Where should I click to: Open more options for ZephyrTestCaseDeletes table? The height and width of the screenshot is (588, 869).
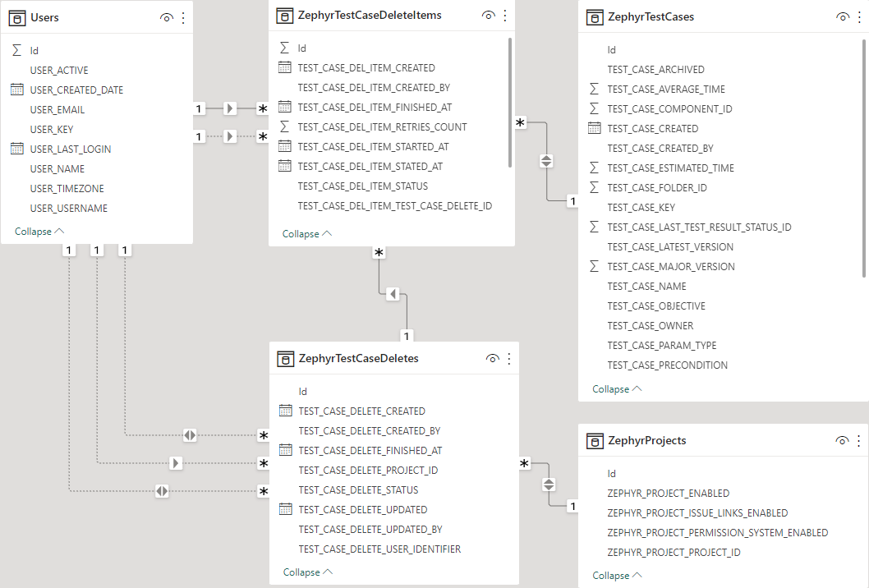(x=509, y=358)
